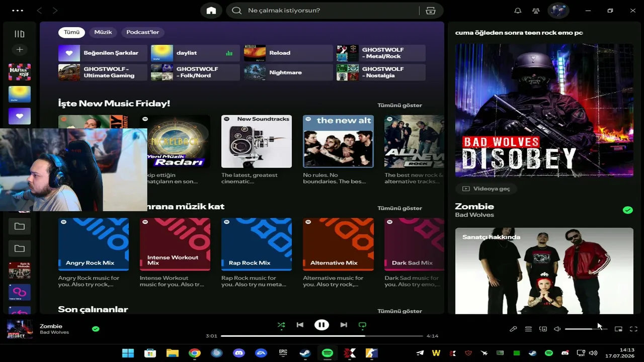The image size is (644, 362).
Task: Open the Reload album shortcut
Action: pos(288,53)
